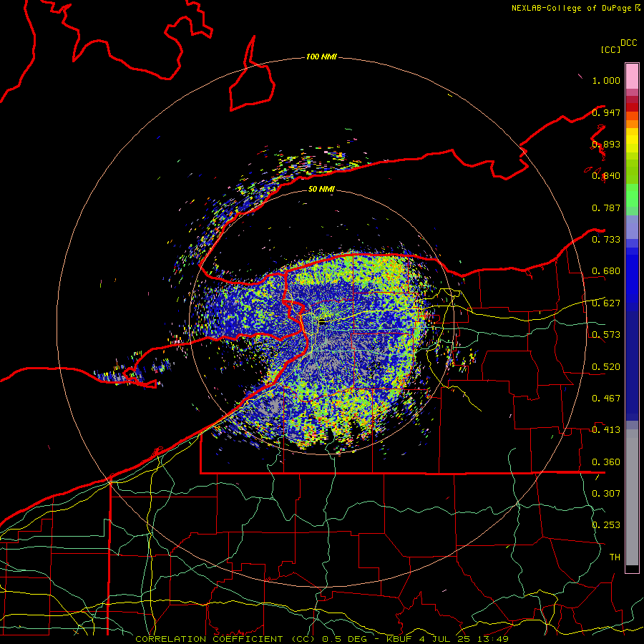This screenshot has height=644, width=644.
Task: Select the 0.573 scale value
Action: 606,334
